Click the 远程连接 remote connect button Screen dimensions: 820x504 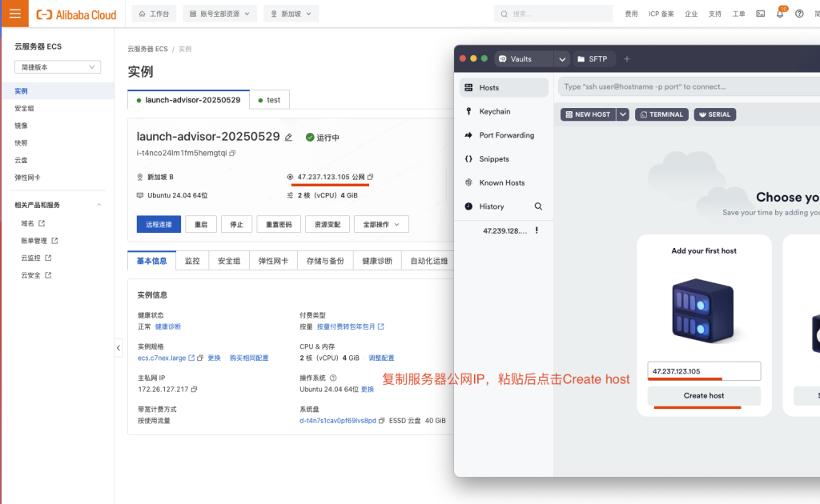[159, 224]
